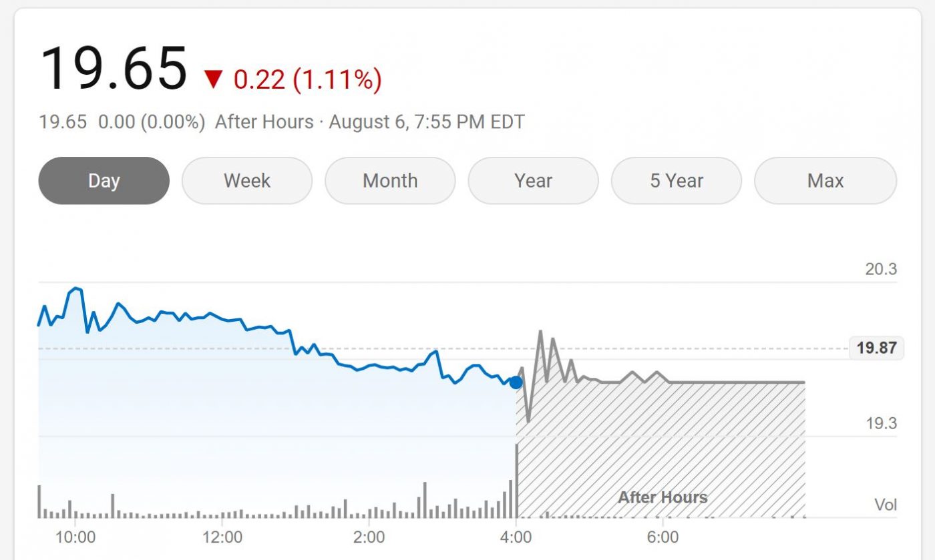Switch to the Week range tab
The height and width of the screenshot is (560, 935).
tap(247, 180)
